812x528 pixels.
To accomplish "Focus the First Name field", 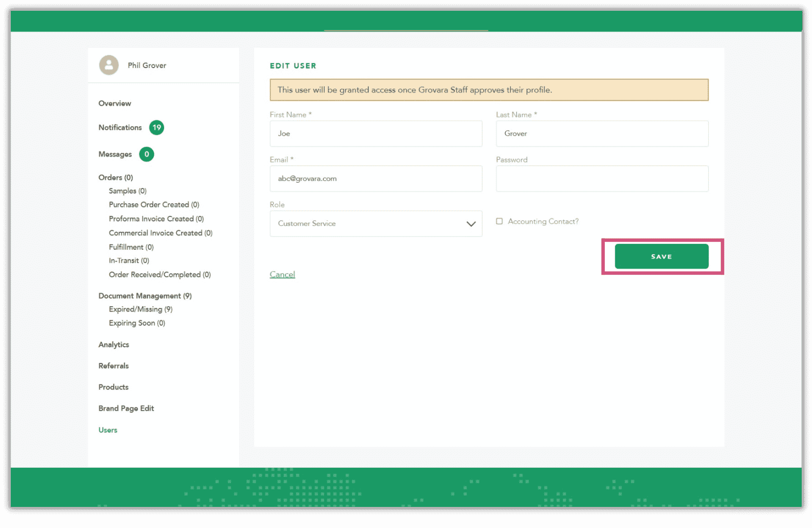I will (x=376, y=133).
